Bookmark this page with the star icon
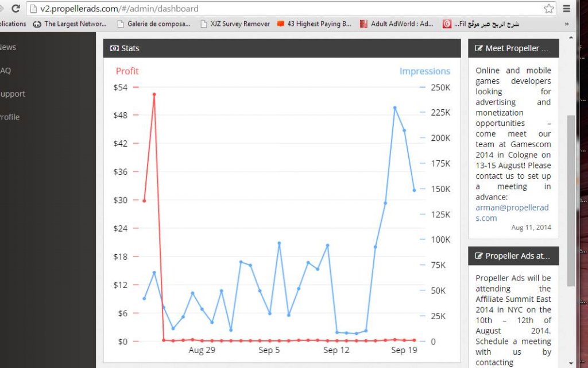The height and width of the screenshot is (368, 588). pyautogui.click(x=548, y=9)
